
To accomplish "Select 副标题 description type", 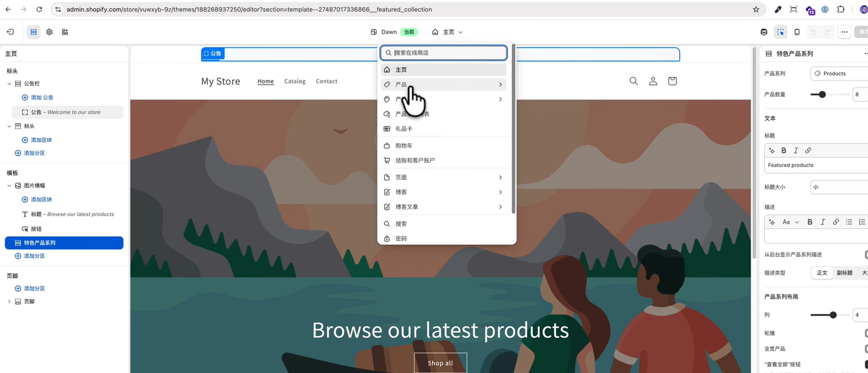I will [x=845, y=273].
